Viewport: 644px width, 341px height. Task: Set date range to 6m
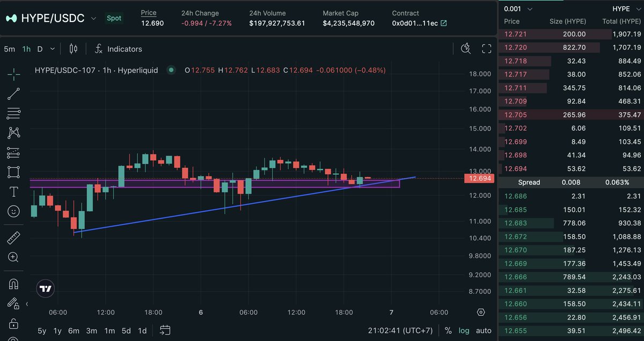pyautogui.click(x=74, y=331)
